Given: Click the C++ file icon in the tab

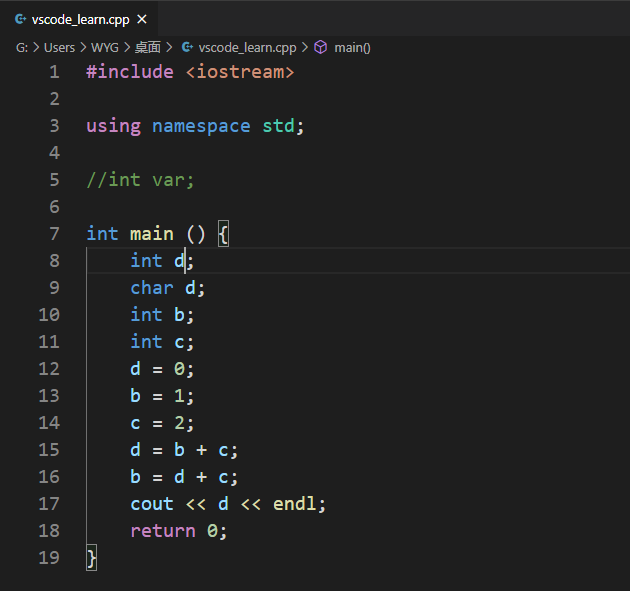Looking at the screenshot, I should click(20, 19).
